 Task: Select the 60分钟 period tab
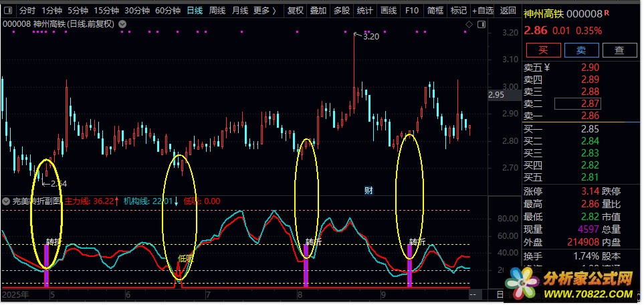[x=168, y=11]
